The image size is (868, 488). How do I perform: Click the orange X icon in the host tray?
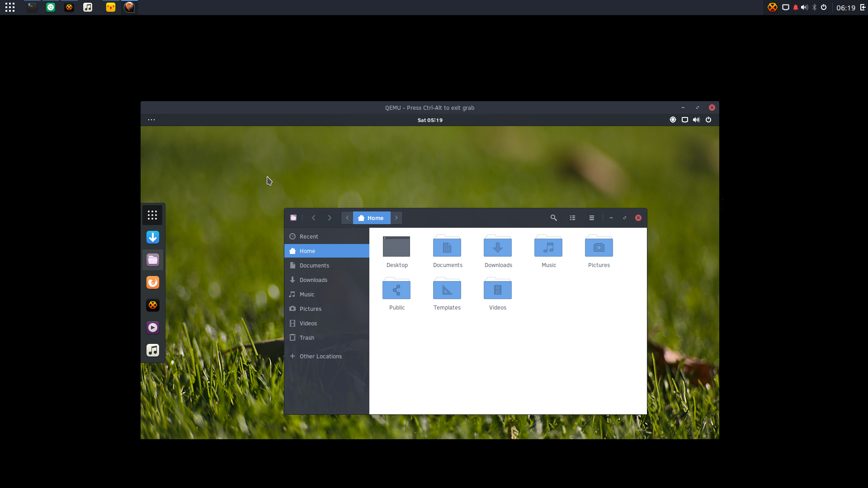pos(773,7)
